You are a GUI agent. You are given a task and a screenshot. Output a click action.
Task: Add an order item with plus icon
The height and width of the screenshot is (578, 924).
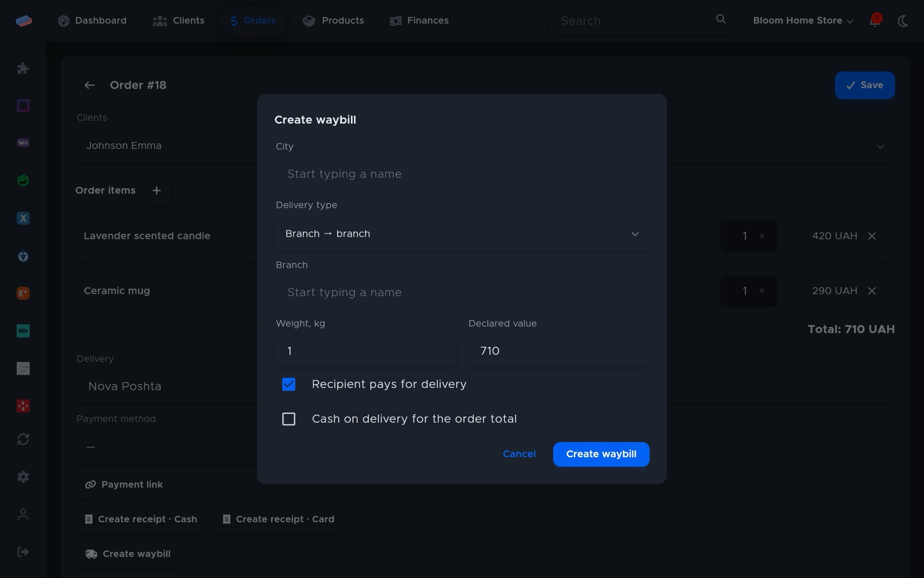tap(157, 190)
